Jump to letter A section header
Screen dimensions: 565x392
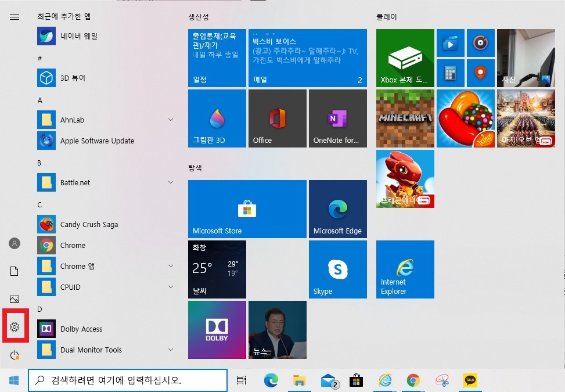click(39, 100)
